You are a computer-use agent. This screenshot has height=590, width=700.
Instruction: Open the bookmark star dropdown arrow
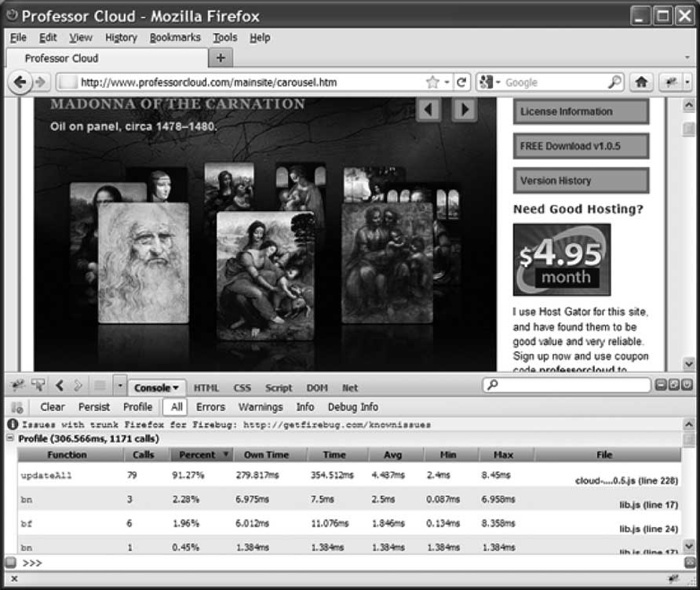(447, 82)
